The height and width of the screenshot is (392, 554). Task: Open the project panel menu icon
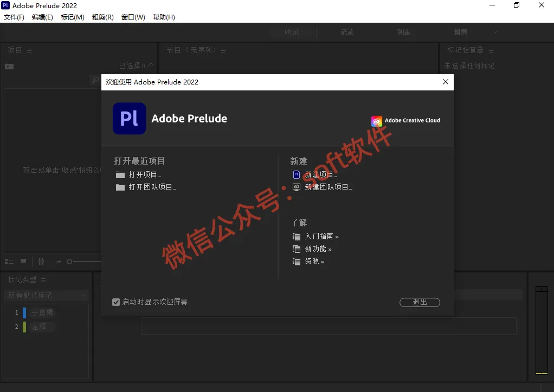point(29,50)
